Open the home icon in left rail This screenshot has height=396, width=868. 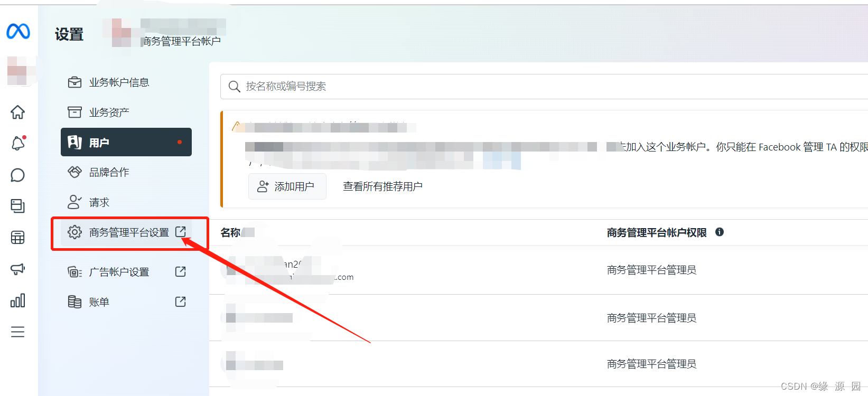[x=18, y=112]
